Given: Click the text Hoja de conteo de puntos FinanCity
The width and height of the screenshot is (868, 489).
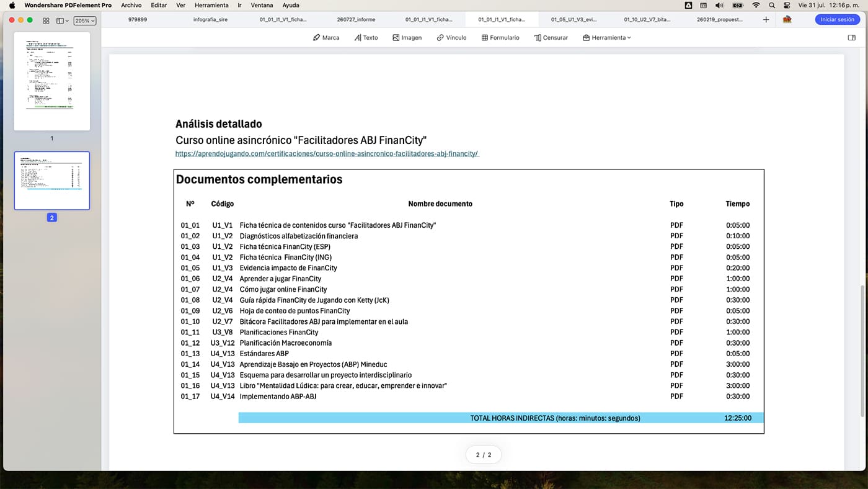Looking at the screenshot, I should [x=295, y=311].
